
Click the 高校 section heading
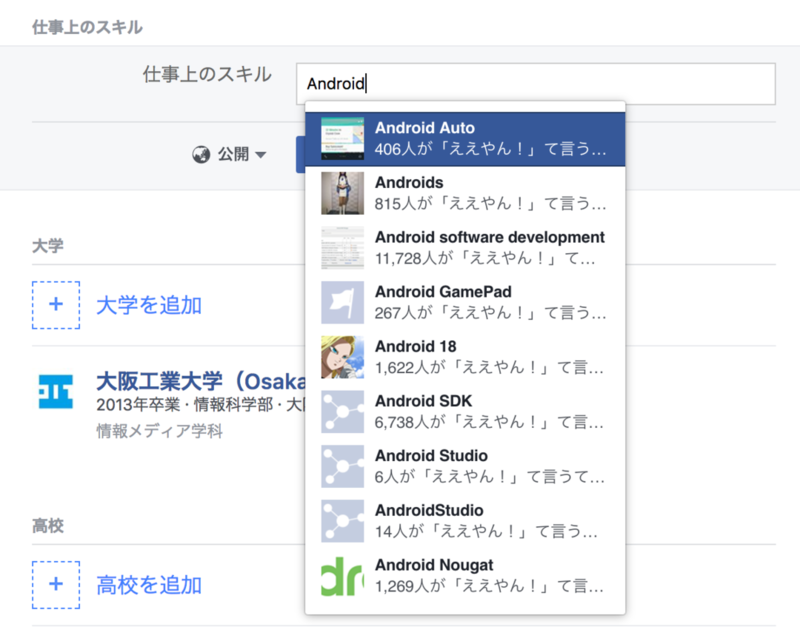coord(48,526)
